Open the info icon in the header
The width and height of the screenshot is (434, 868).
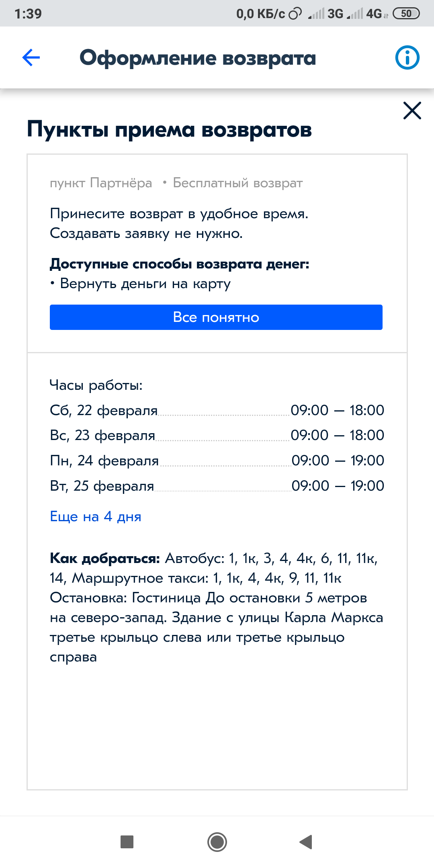(x=407, y=57)
